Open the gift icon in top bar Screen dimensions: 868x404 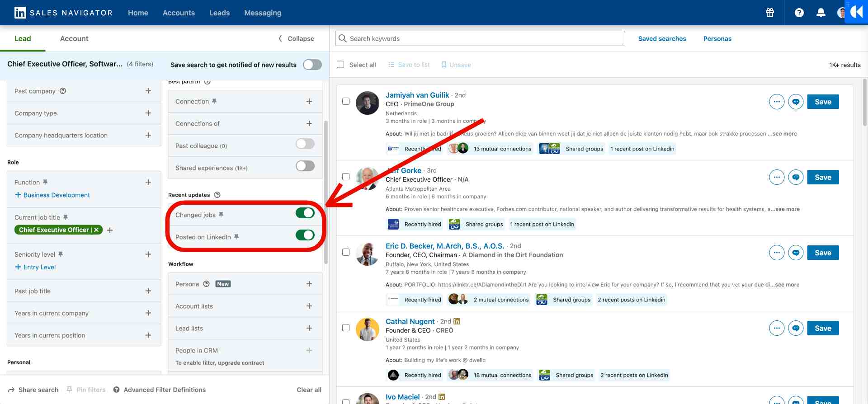click(770, 13)
